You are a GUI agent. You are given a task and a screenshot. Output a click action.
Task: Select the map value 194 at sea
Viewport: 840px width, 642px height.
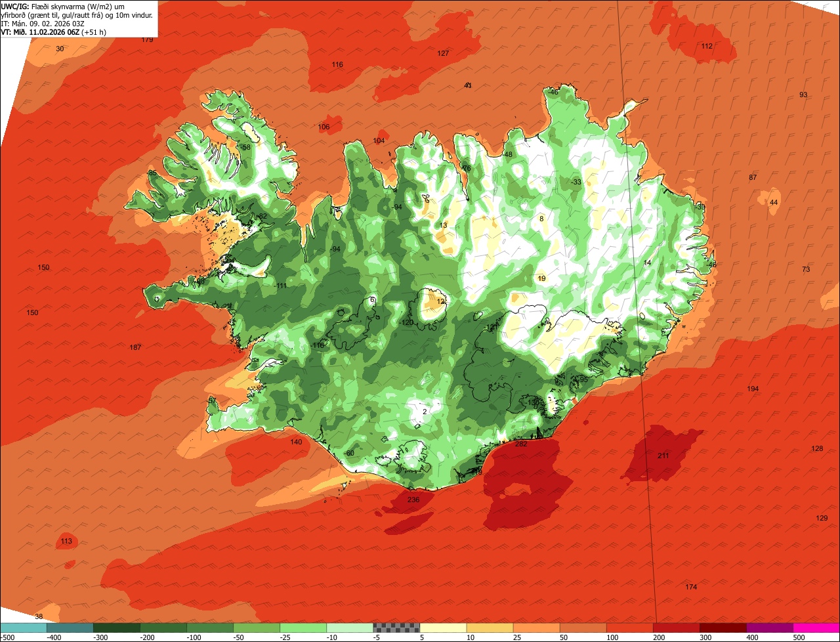pos(753,389)
